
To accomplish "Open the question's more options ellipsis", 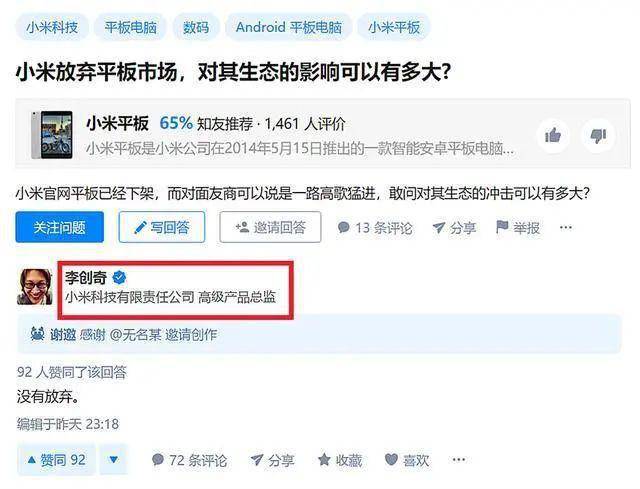I will pyautogui.click(x=566, y=227).
